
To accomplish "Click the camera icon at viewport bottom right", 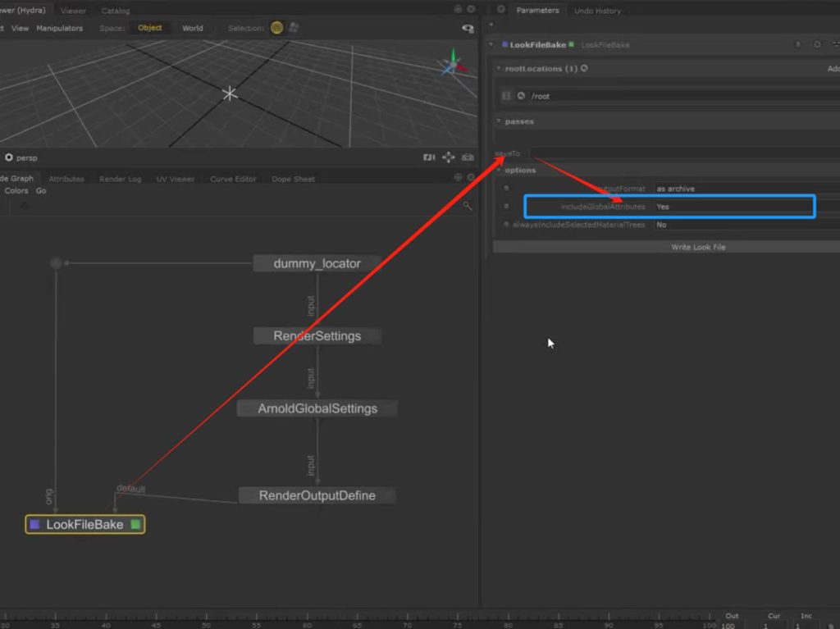I will (468, 157).
